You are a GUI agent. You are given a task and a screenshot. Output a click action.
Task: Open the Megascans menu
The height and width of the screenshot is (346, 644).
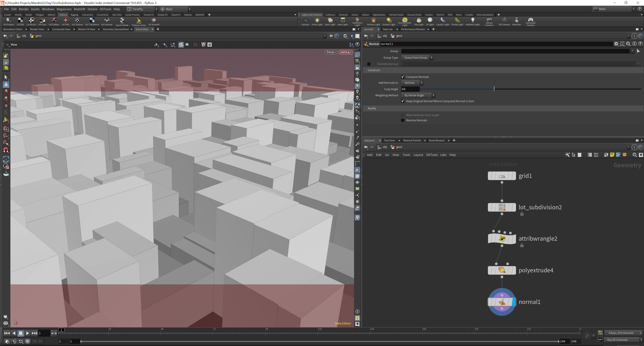click(x=64, y=9)
